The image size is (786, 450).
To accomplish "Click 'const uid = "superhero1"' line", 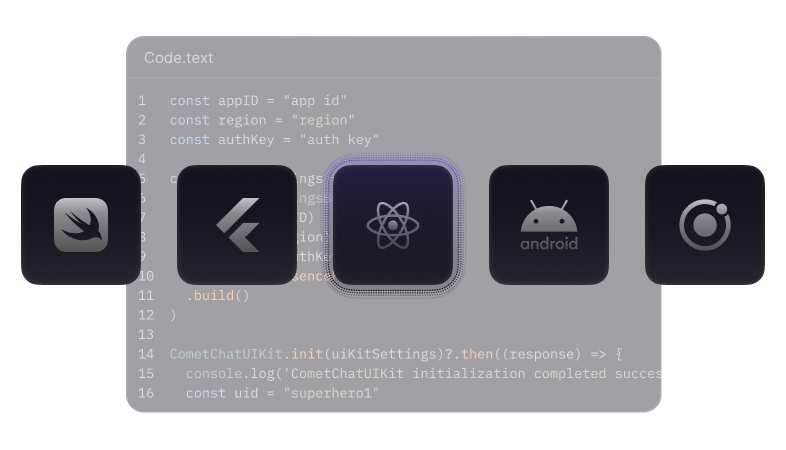I will pos(282,393).
